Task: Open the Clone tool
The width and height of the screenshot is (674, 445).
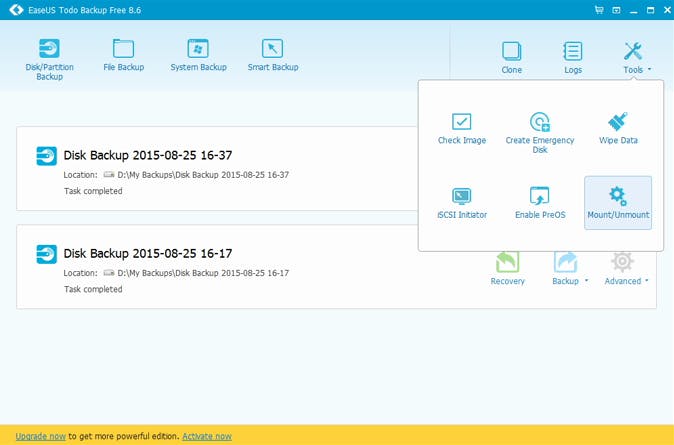Action: pos(511,57)
